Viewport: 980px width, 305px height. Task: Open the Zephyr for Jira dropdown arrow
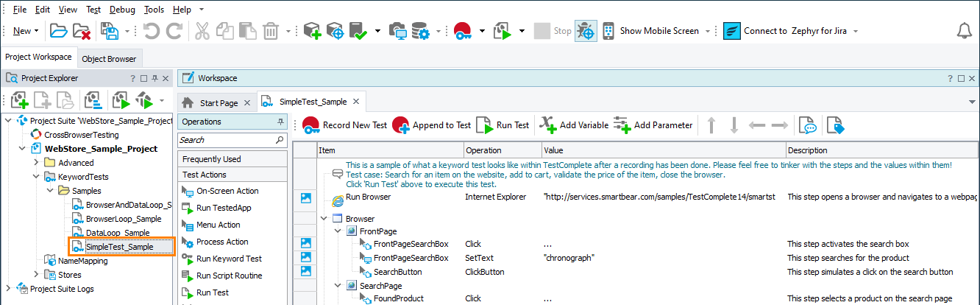856,31
